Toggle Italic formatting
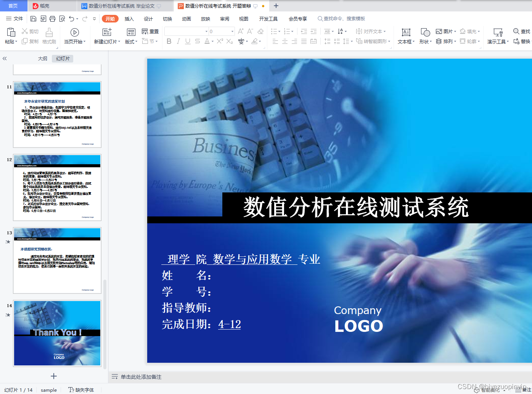Image resolution: width=532 pixels, height=394 pixels. (178, 41)
